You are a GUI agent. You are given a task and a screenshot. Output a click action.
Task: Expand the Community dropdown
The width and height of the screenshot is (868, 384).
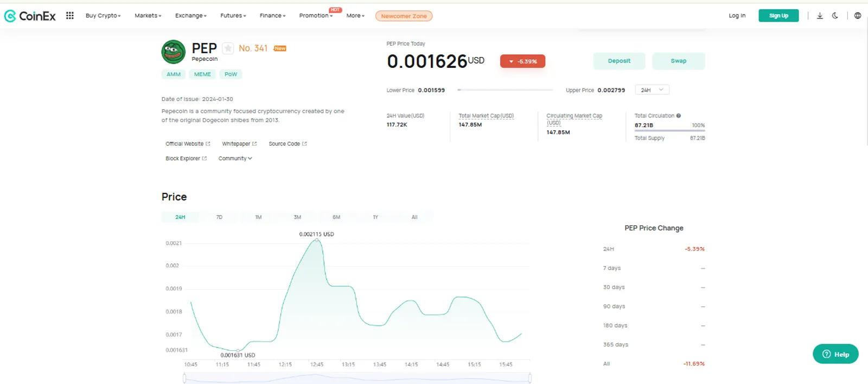tap(235, 159)
